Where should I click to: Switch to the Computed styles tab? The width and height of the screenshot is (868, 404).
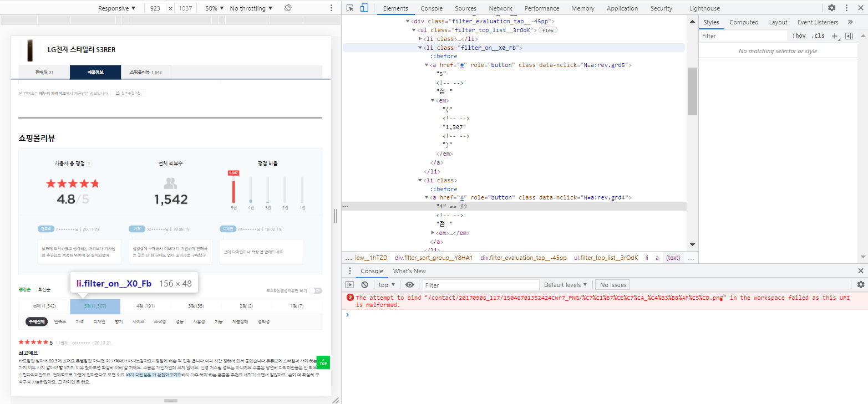[744, 22]
